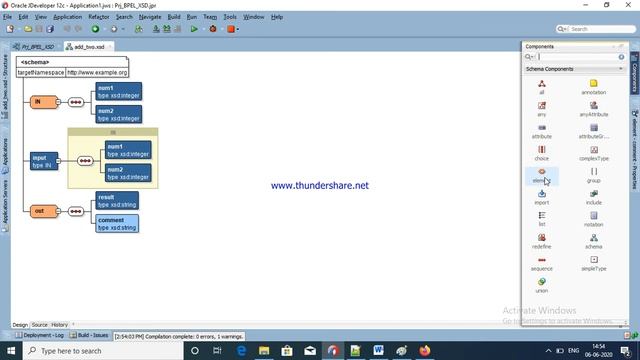The image size is (640, 360).
Task: Select the choice schema component
Action: [x=542, y=153]
